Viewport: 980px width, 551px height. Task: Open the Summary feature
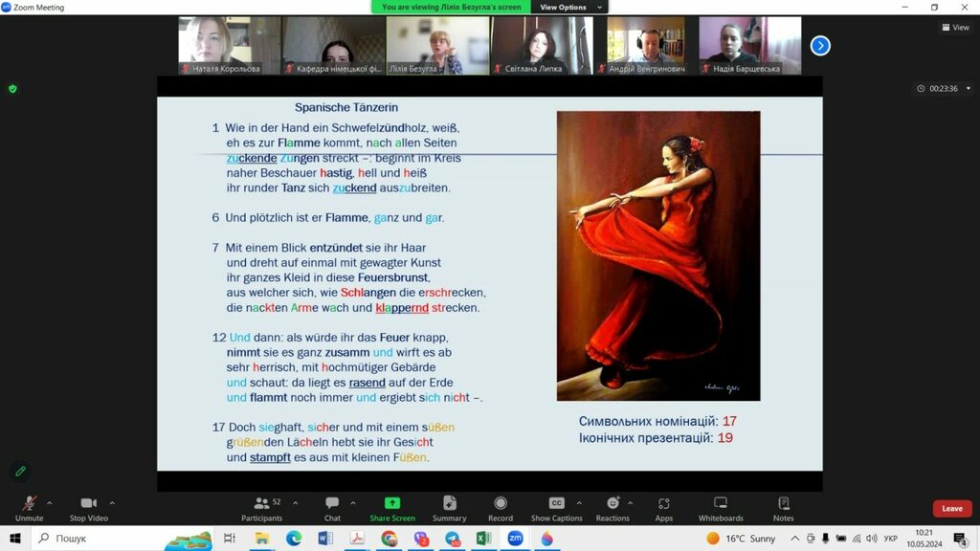(450, 509)
